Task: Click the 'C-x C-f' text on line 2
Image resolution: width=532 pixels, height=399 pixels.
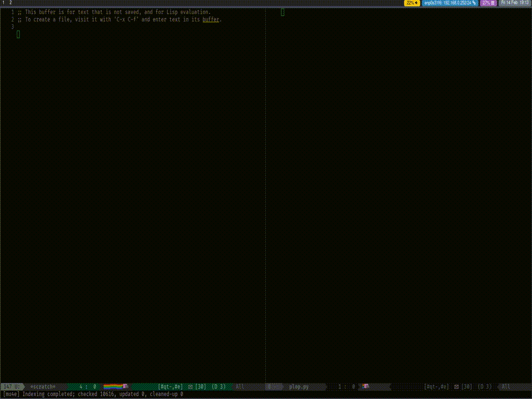Action: [x=127, y=20]
